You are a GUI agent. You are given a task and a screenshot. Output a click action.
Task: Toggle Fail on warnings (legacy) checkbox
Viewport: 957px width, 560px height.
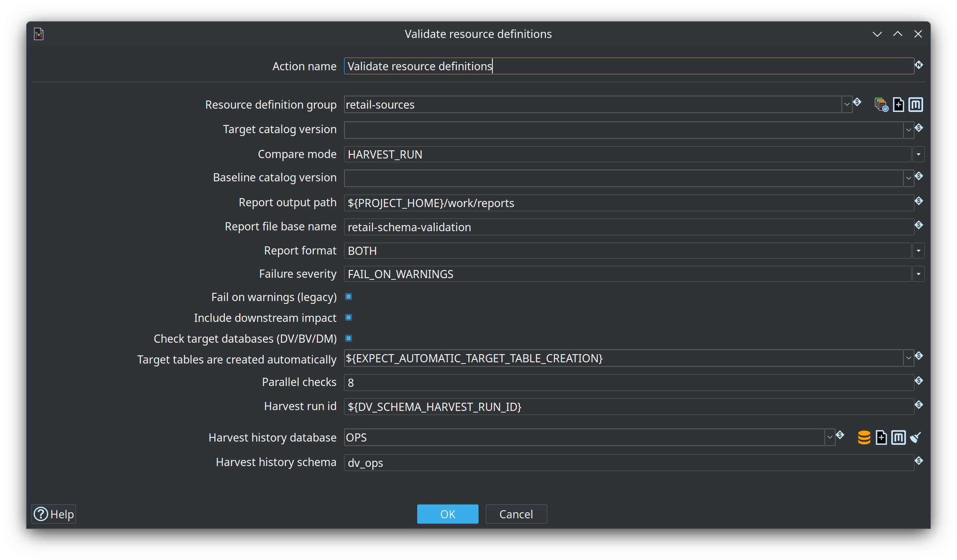click(x=349, y=297)
